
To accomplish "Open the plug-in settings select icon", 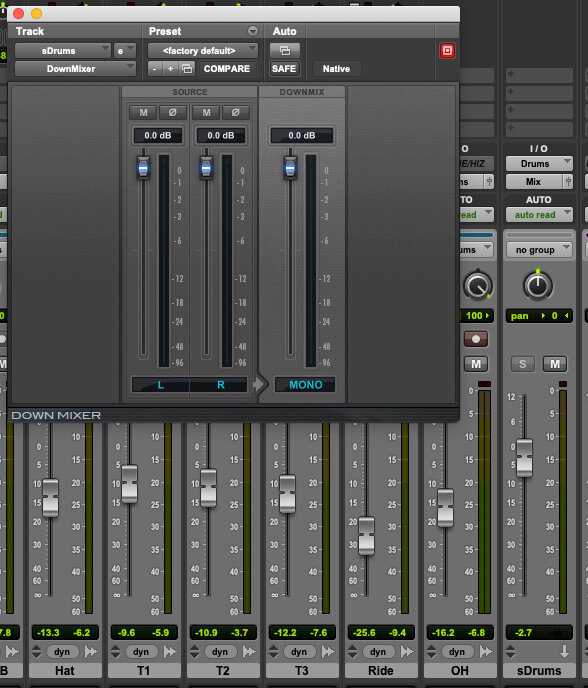I will click(x=187, y=69).
